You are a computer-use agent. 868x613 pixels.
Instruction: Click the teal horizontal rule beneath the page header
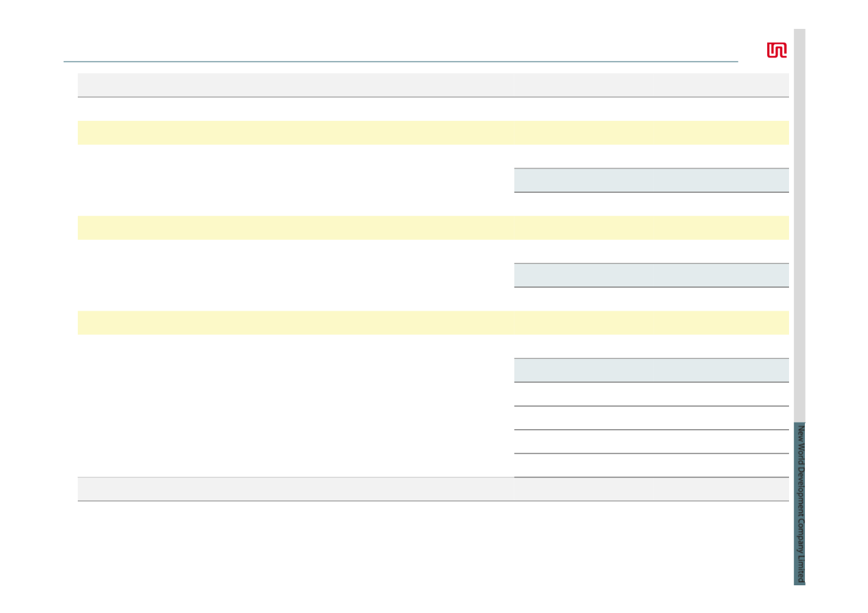(x=401, y=61)
